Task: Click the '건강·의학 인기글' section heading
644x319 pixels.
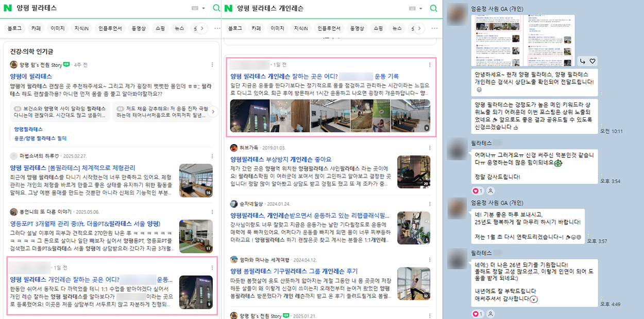Action: click(31, 51)
